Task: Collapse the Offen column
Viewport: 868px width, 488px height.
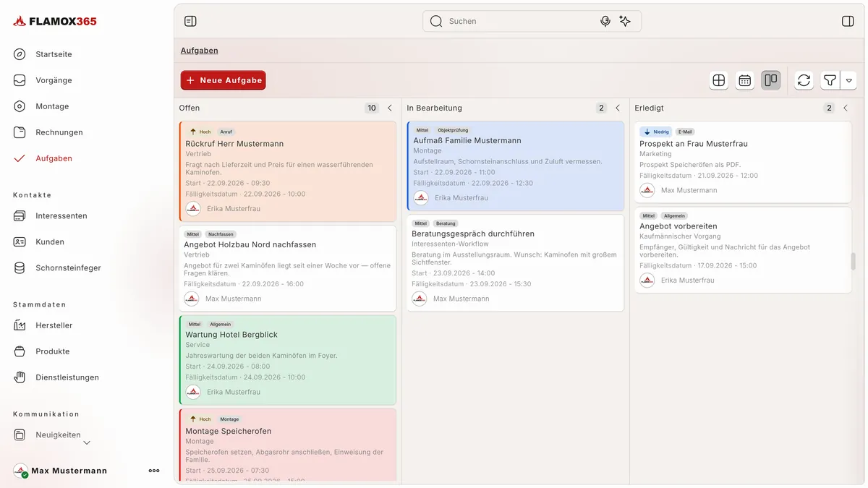Action: pyautogui.click(x=390, y=108)
